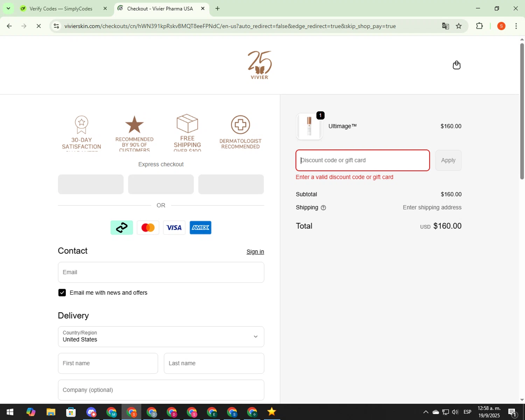
Task: Open Microsoft Store from taskbar
Action: pos(71,412)
